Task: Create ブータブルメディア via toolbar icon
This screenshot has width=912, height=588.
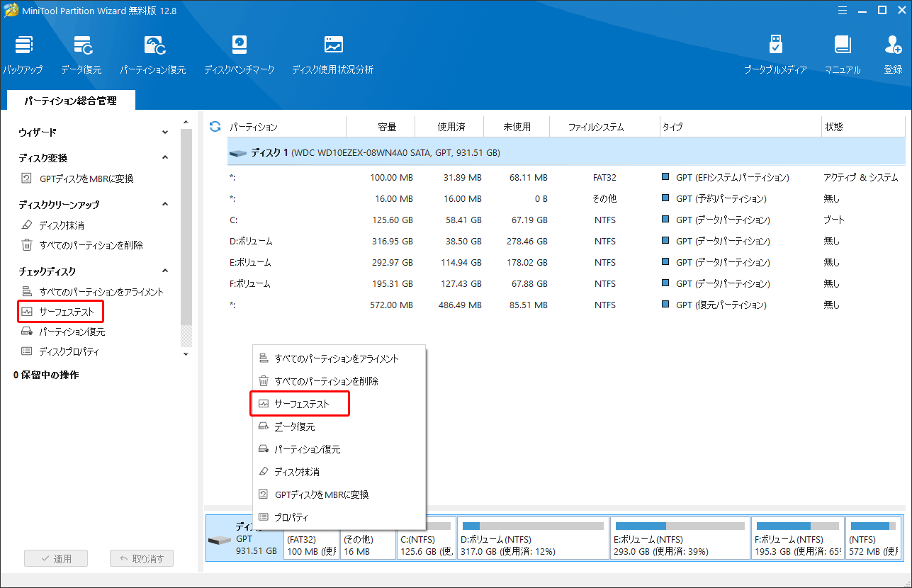Action: click(775, 55)
